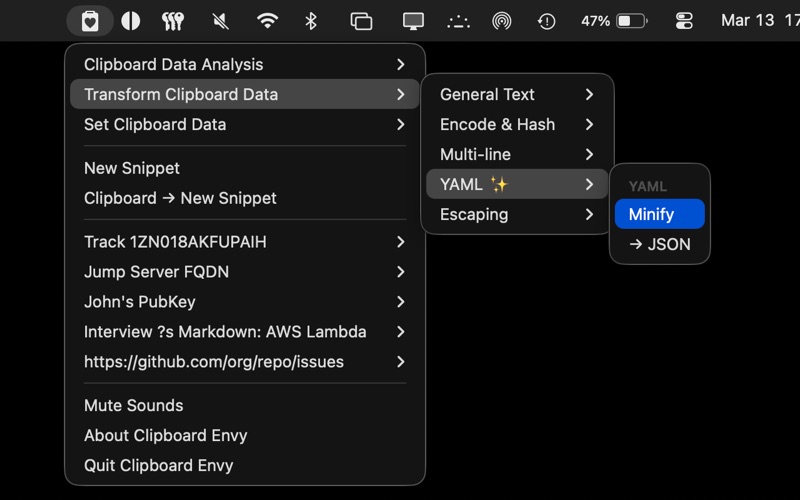The width and height of the screenshot is (800, 500).
Task: Click the Time Machine clock icon
Action: [x=546, y=21]
